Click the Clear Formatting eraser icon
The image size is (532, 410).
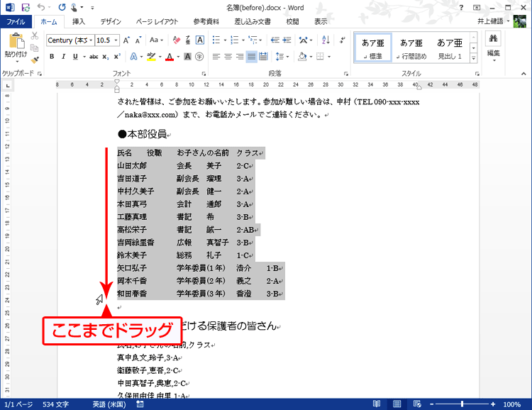click(177, 40)
